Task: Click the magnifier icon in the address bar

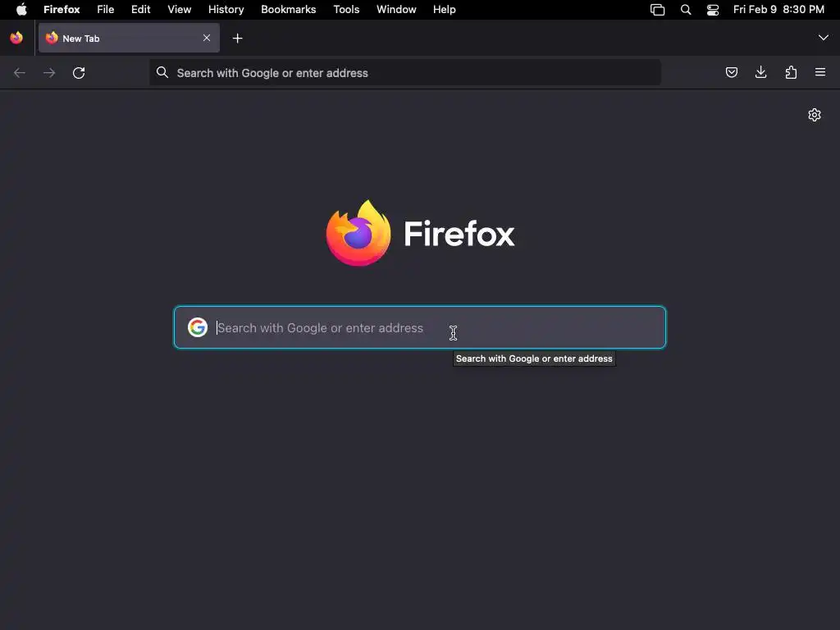Action: [x=162, y=72]
